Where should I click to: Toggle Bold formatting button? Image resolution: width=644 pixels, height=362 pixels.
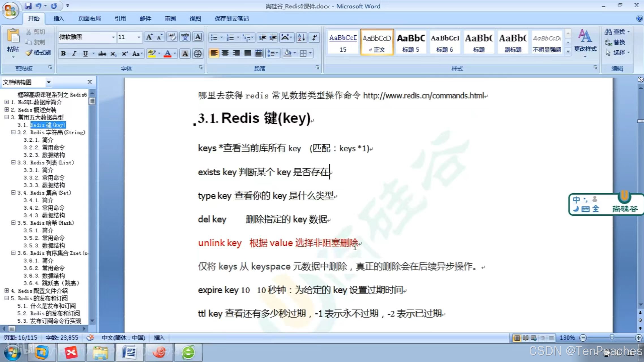click(63, 53)
